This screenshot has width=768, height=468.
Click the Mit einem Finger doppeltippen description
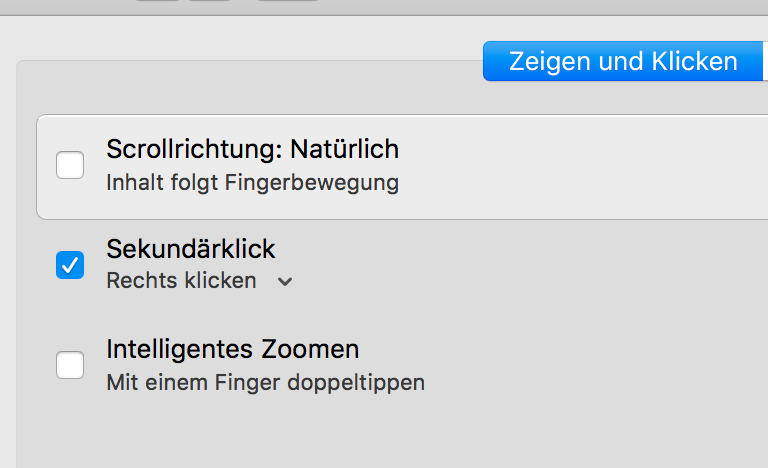pos(265,382)
